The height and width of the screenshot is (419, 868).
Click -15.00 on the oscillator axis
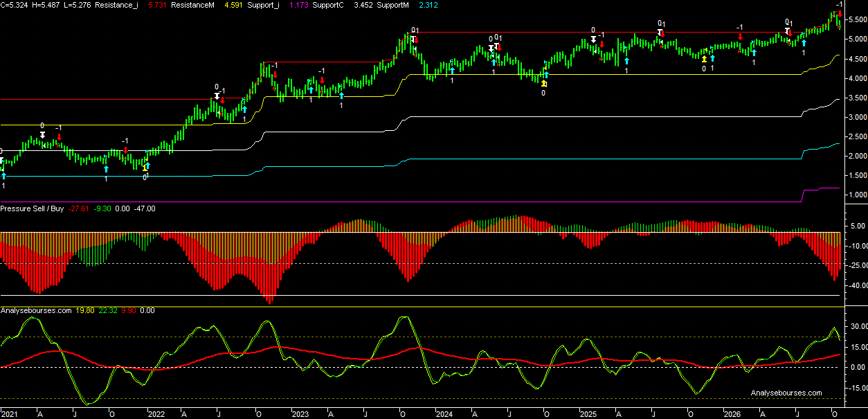point(857,388)
